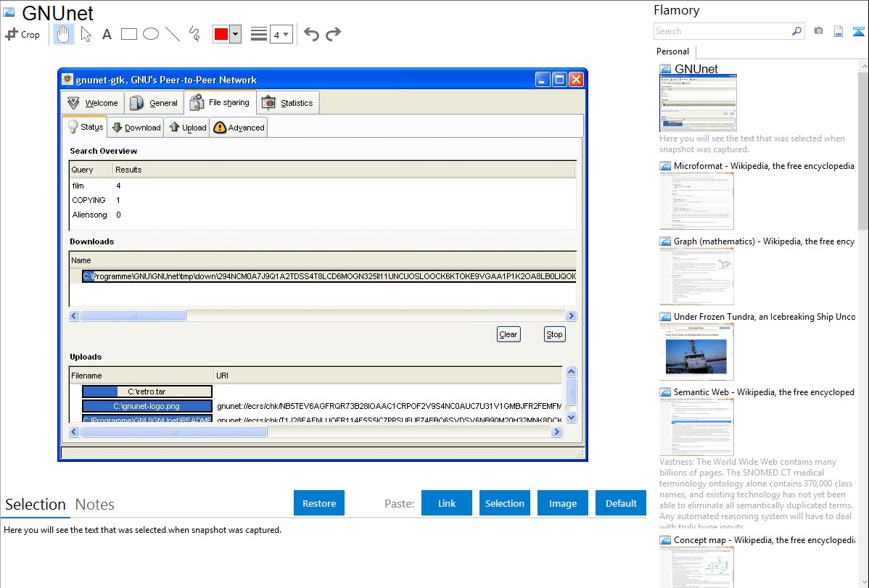Select the Status sub-tab
Viewport: 869px width, 588px height.
86,127
